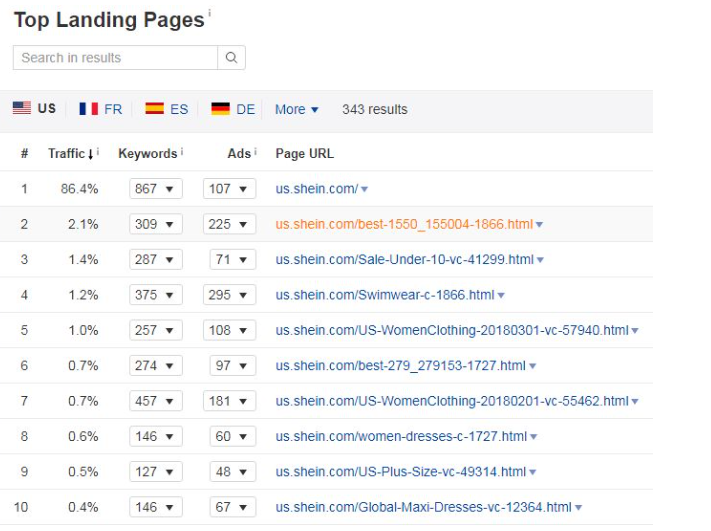This screenshot has width=711, height=531.
Task: Select the ES flag icon
Action: point(155,108)
